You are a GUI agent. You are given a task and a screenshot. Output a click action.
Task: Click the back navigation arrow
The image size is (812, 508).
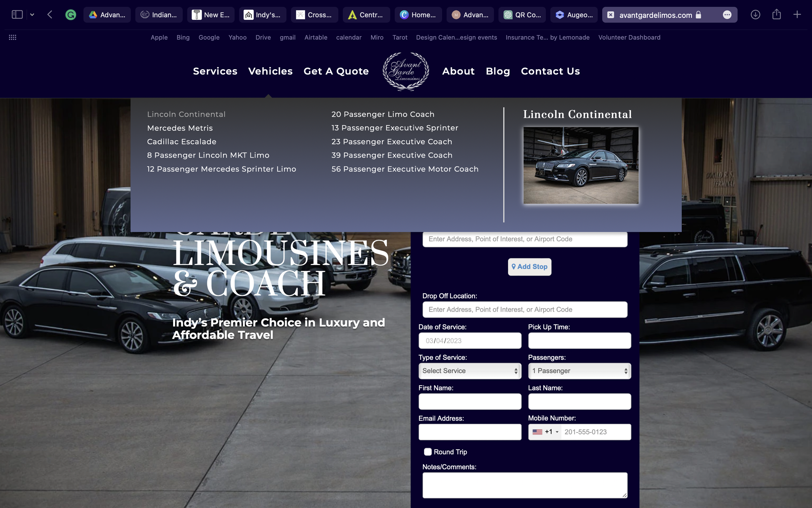tap(50, 14)
